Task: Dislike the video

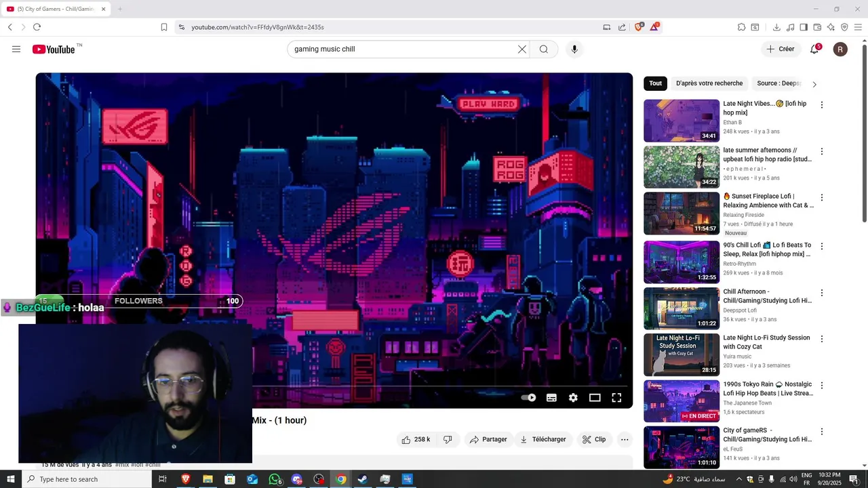Action: click(x=448, y=439)
